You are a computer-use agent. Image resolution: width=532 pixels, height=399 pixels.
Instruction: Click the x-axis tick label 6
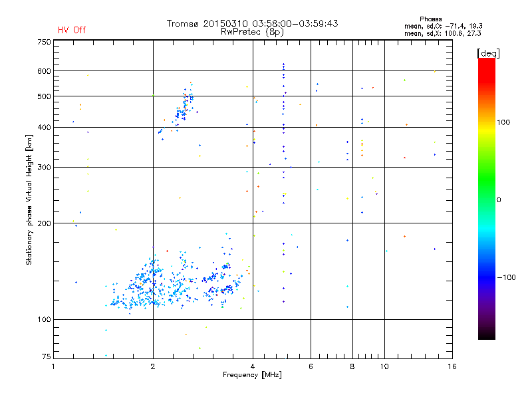[311, 366]
